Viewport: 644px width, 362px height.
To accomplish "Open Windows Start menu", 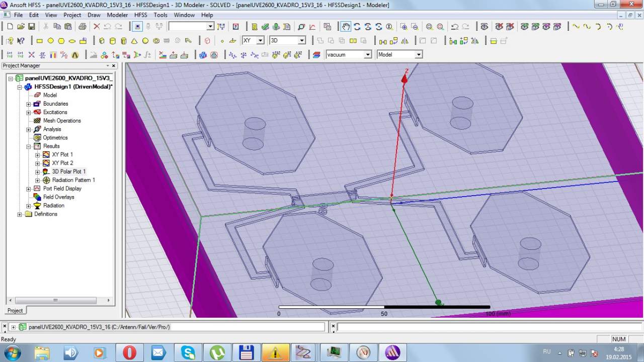I will pyautogui.click(x=12, y=352).
